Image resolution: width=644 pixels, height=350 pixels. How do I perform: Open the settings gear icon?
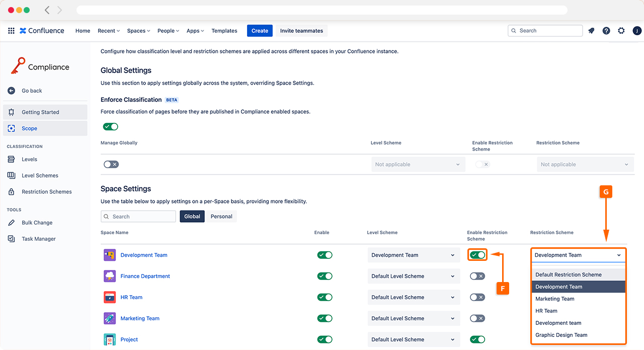click(x=621, y=31)
